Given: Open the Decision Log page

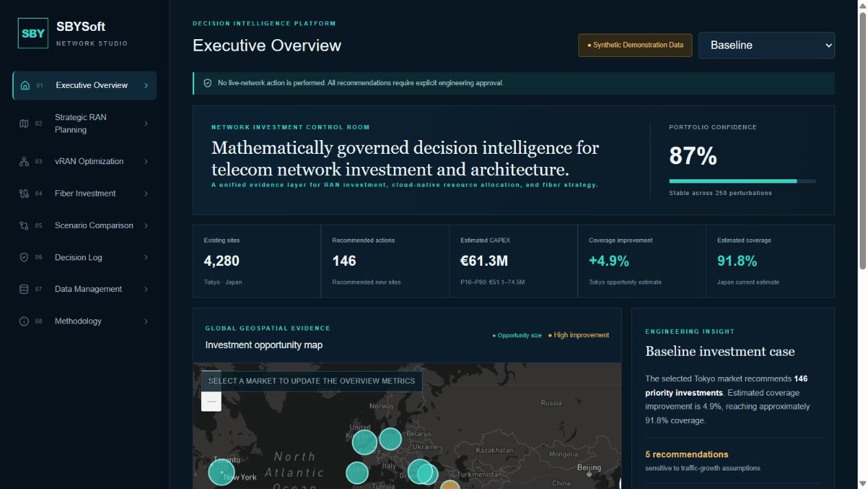Looking at the screenshot, I should (84, 258).
